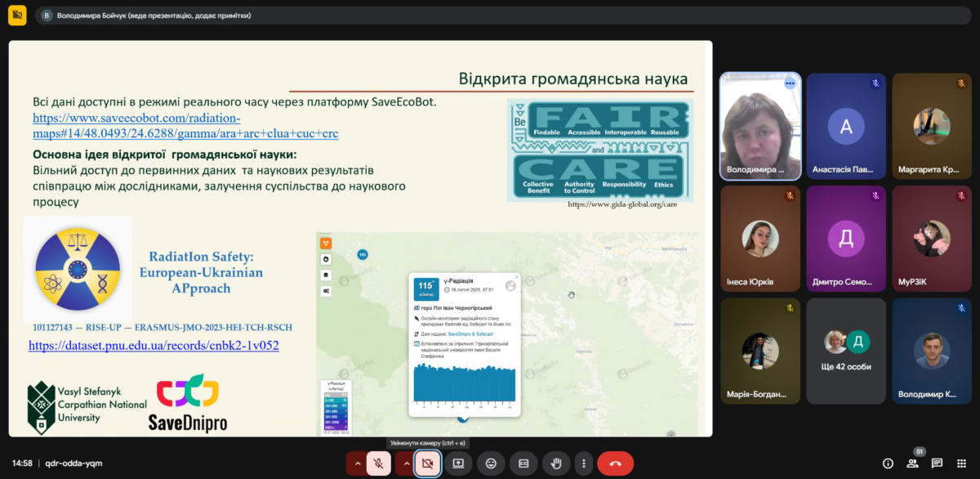Open the emoji reactions icon

pos(491,463)
